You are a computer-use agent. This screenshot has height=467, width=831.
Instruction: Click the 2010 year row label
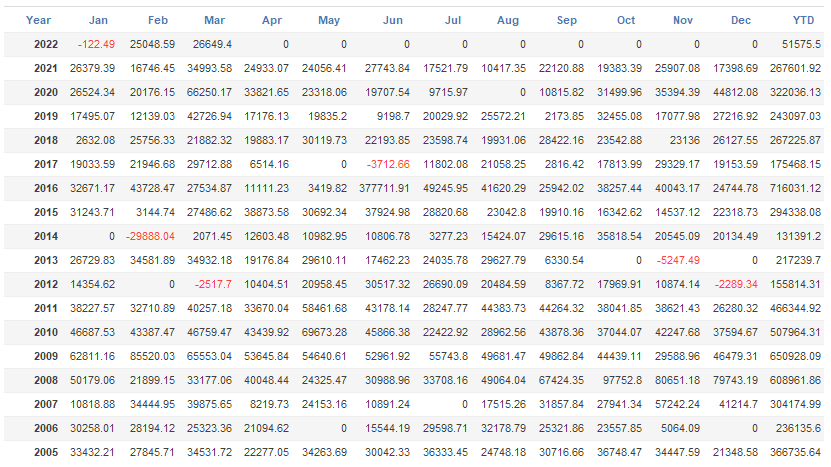coord(45,332)
